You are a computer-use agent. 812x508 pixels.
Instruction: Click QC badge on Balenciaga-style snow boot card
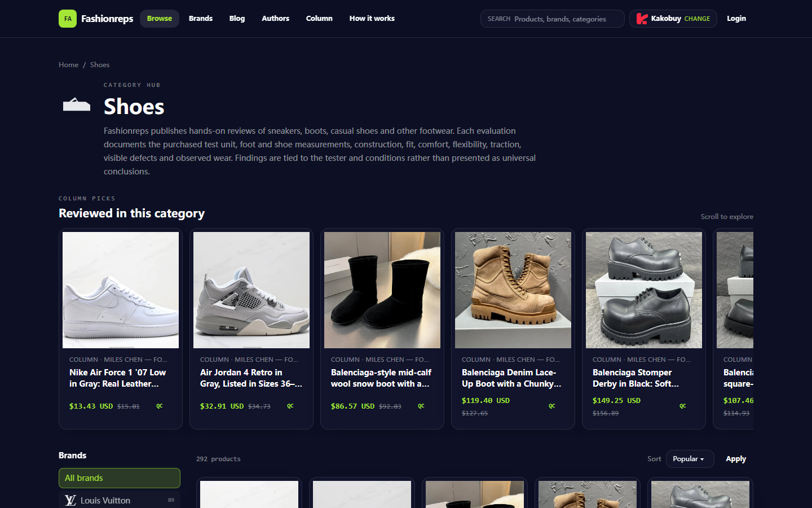[421, 406]
